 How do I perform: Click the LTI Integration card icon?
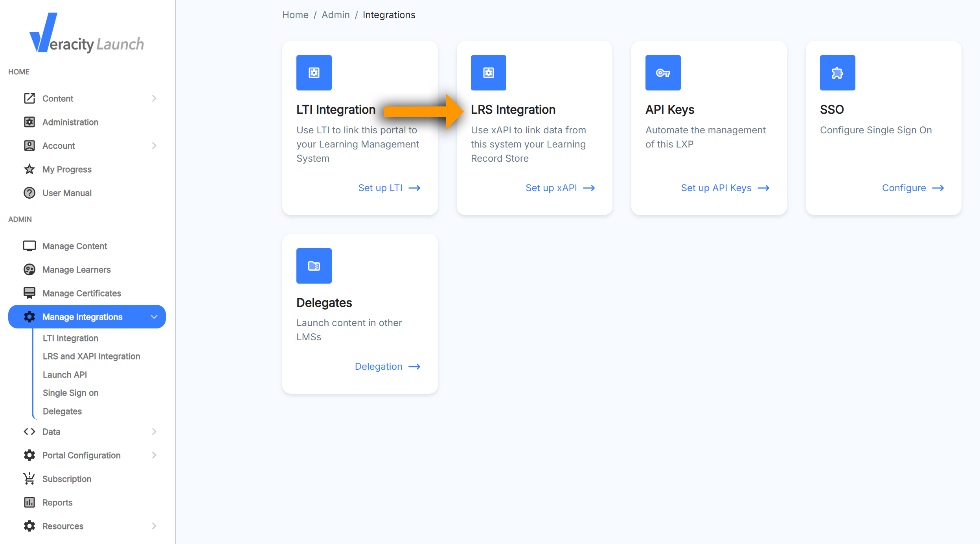coord(314,73)
